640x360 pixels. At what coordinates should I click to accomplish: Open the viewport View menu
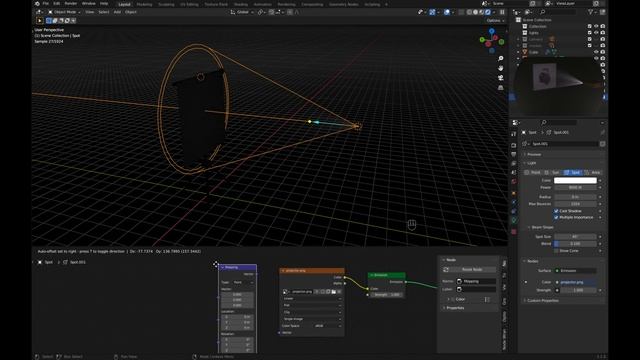tap(89, 12)
